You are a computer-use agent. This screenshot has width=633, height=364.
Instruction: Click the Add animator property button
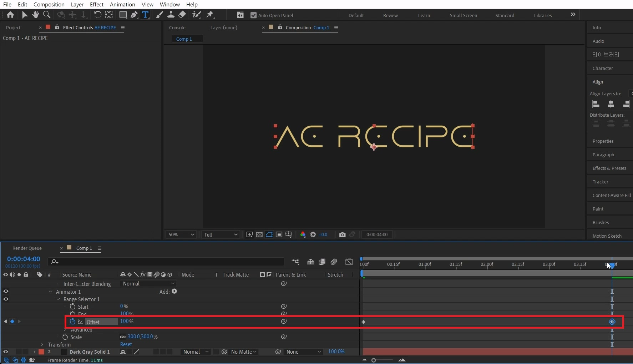(x=174, y=291)
